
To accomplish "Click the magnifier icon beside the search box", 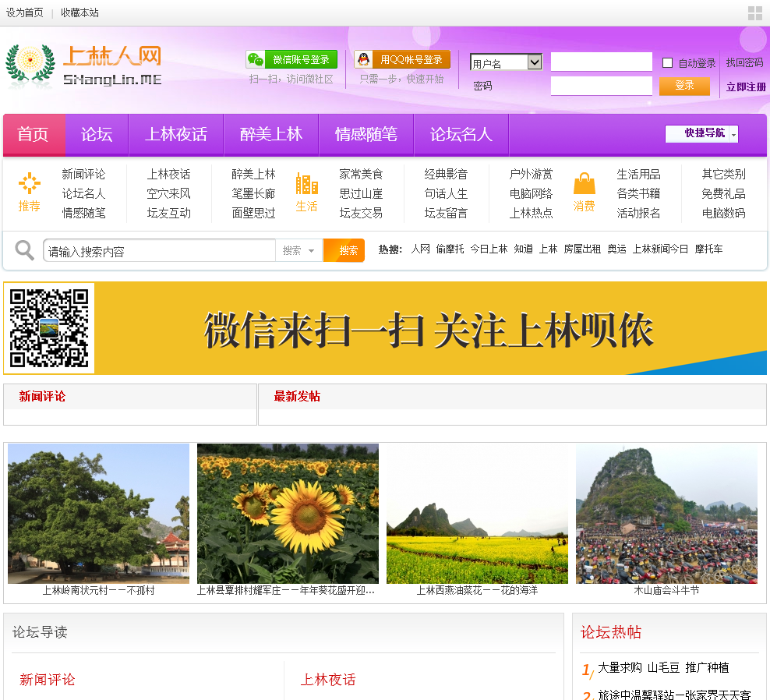I will click(24, 250).
